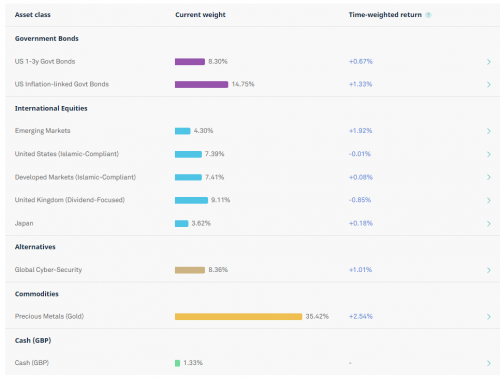The width and height of the screenshot is (500, 379).
Task: Expand Emerging Markets row chevron
Action: coord(489,131)
